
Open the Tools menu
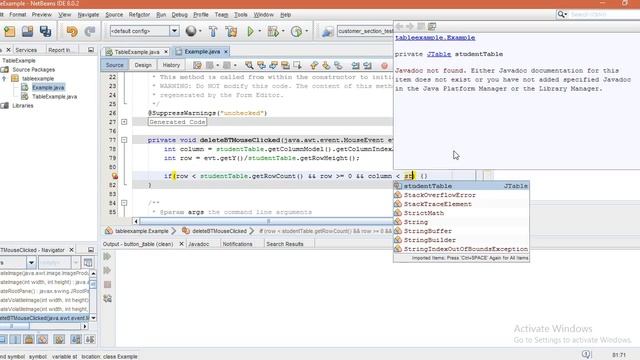(x=240, y=15)
